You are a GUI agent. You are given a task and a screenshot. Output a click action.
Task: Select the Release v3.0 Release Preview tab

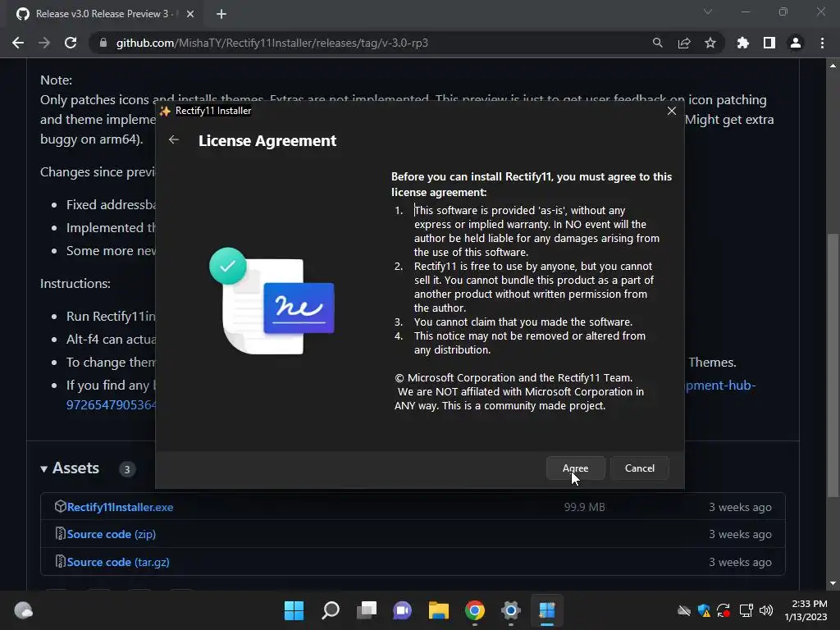[106, 14]
